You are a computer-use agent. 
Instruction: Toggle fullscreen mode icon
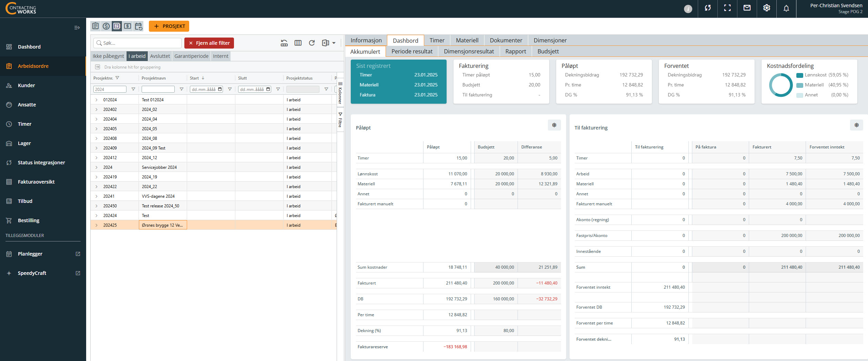(727, 8)
